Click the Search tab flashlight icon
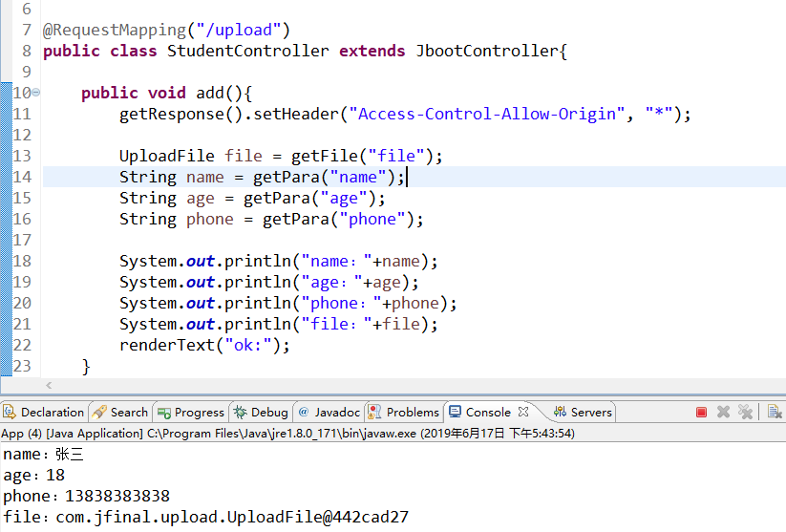The image size is (786, 532). pyautogui.click(x=99, y=413)
